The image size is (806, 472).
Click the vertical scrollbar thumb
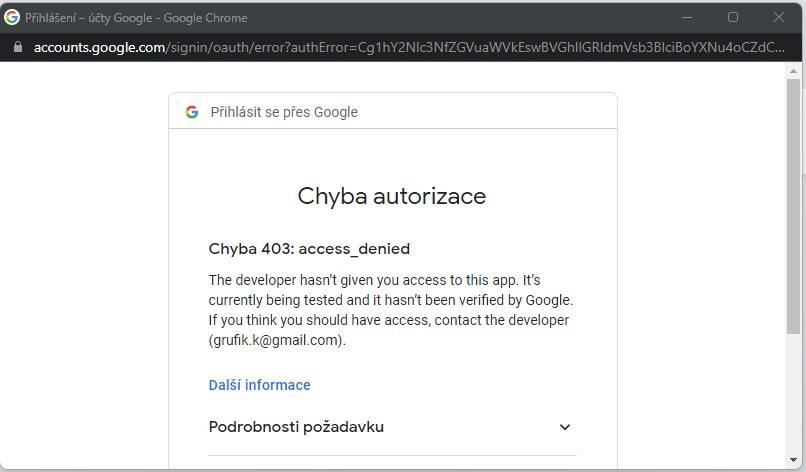794,200
